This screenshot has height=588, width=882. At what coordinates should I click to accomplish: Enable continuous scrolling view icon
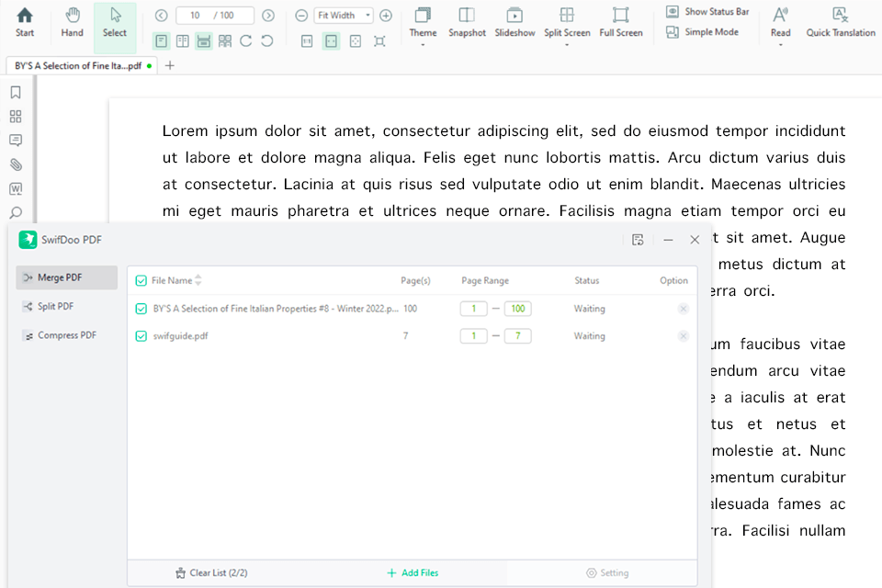click(x=204, y=41)
